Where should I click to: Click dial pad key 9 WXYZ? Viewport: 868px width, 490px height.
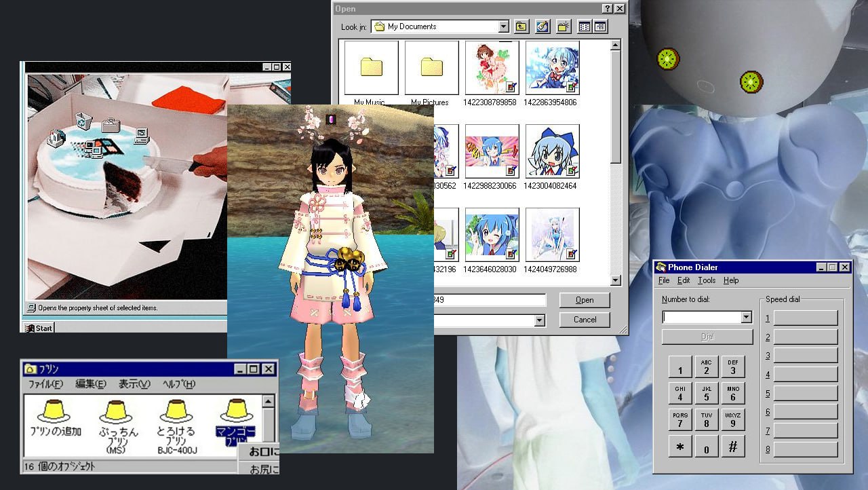(x=733, y=420)
